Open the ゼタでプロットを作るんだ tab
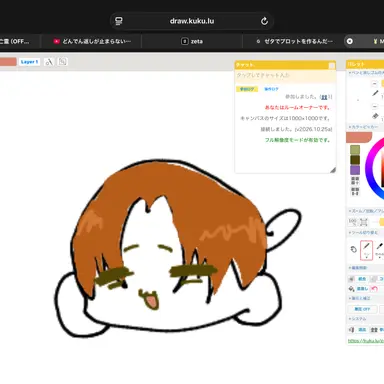 click(294, 41)
